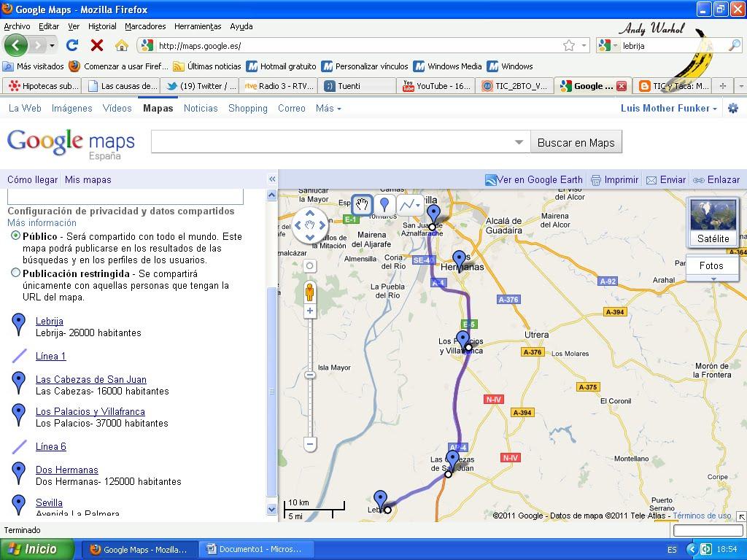Viewport: 747px width, 560px height.
Task: Switch to the Tuenti browser tab
Action: pos(357,86)
